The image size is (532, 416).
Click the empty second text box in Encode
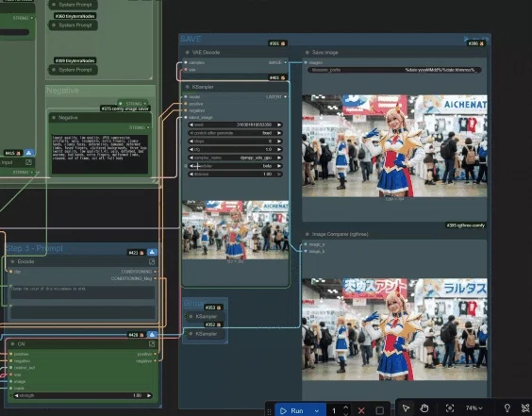pos(82,312)
